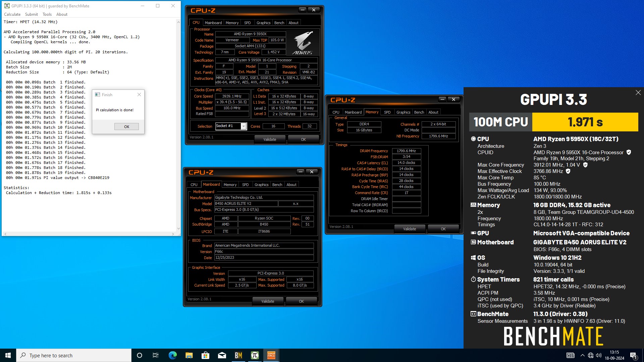The image size is (644, 362).
Task: Click Max Effective Clock verified shield
Action: point(568,171)
